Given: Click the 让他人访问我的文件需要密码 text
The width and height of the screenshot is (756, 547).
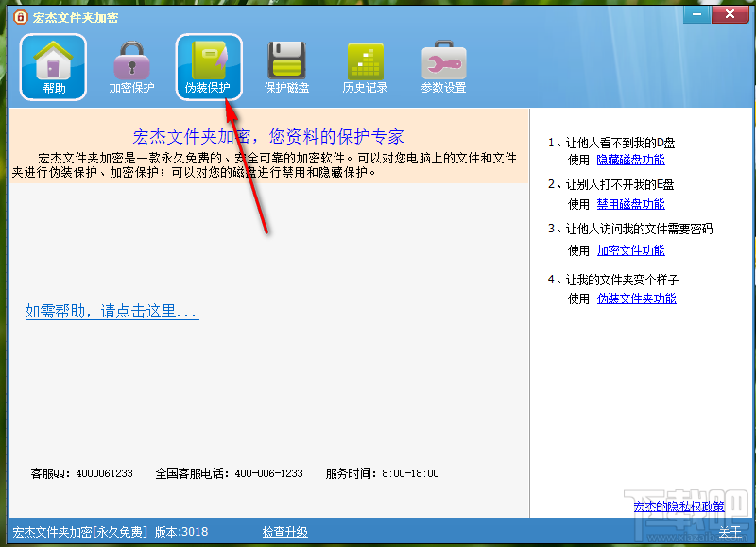Looking at the screenshot, I should tap(639, 229).
